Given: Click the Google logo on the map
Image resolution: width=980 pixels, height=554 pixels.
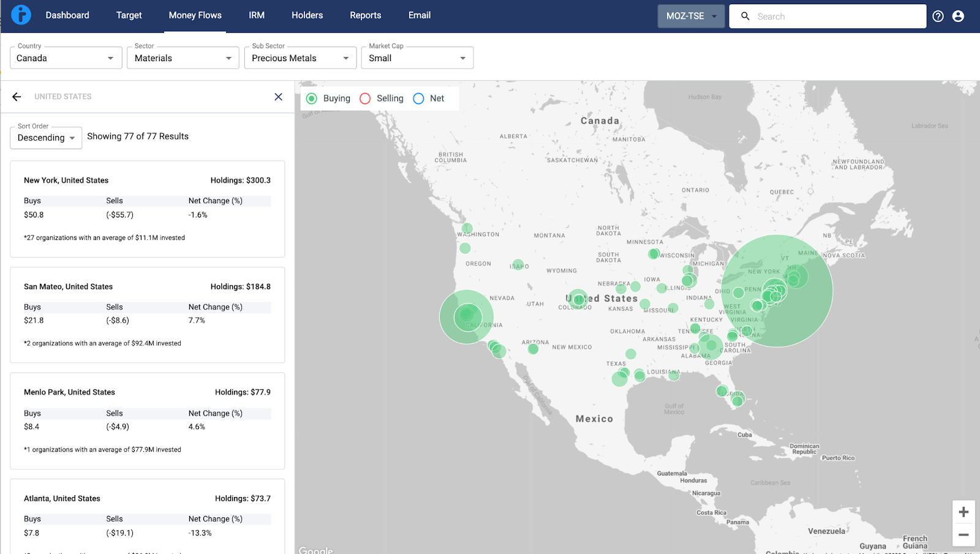Looking at the screenshot, I should pos(315,549).
